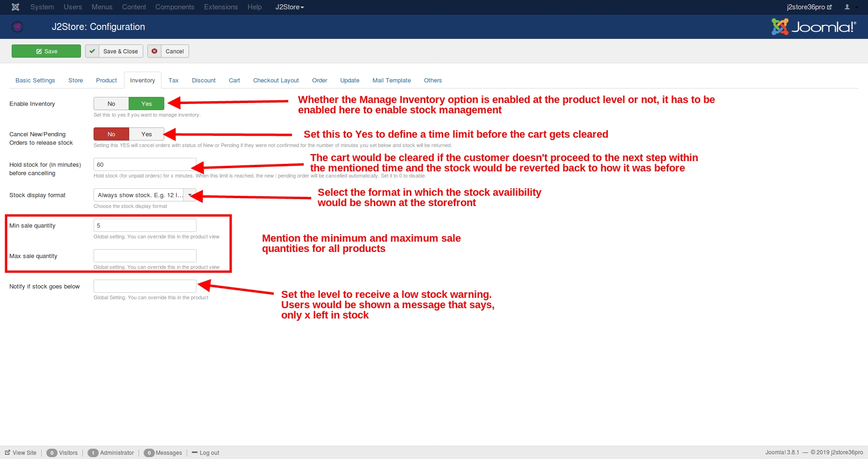
Task: Click the green Save button
Action: (x=46, y=51)
